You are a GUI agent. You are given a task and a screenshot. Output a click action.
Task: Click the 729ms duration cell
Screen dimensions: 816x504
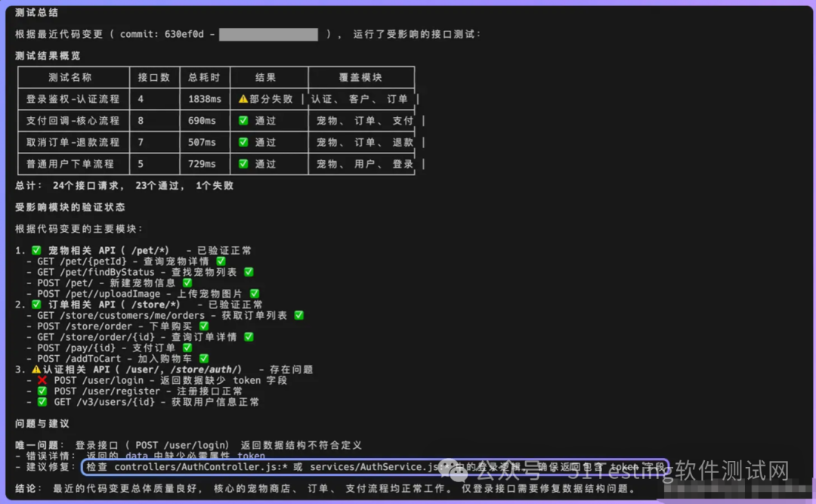point(202,164)
